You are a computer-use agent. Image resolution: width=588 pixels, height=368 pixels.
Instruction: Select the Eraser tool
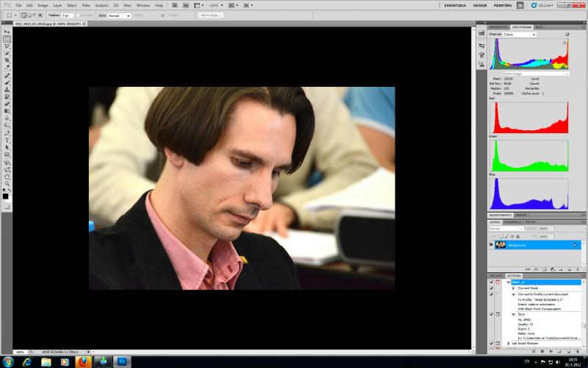(7, 104)
